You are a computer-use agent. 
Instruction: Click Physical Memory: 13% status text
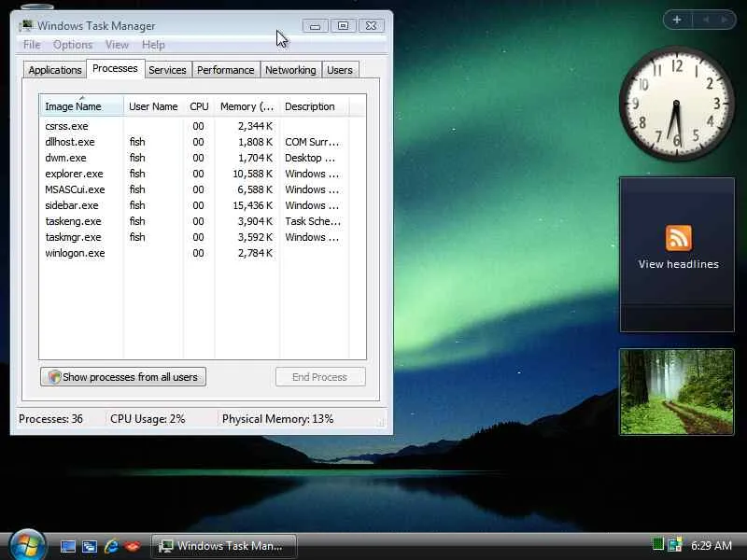click(277, 419)
